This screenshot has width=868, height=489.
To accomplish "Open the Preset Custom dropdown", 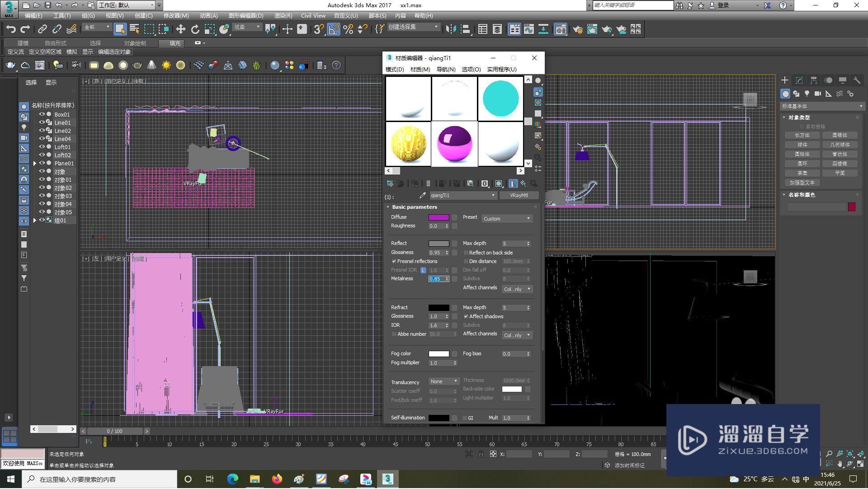I will point(507,219).
